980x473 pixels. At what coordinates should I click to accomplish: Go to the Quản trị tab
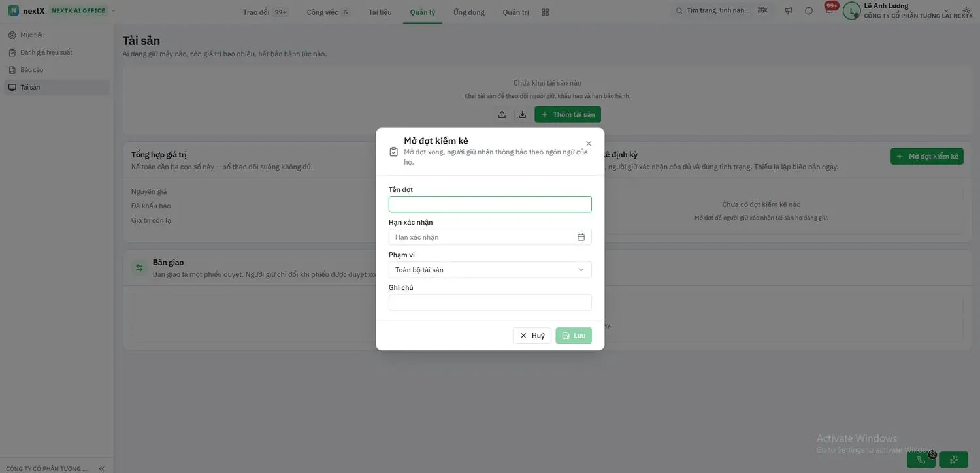(516, 12)
